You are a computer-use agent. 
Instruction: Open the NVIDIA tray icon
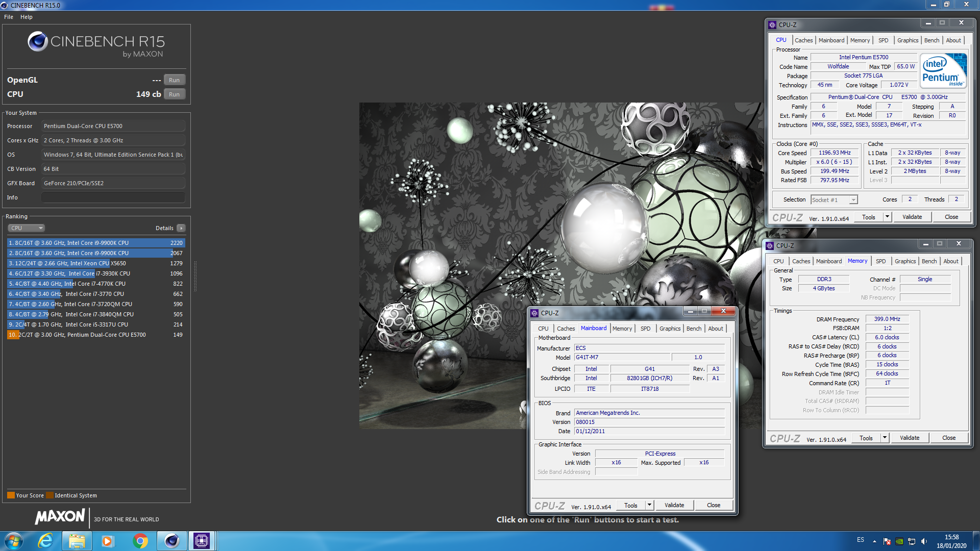pyautogui.click(x=899, y=541)
